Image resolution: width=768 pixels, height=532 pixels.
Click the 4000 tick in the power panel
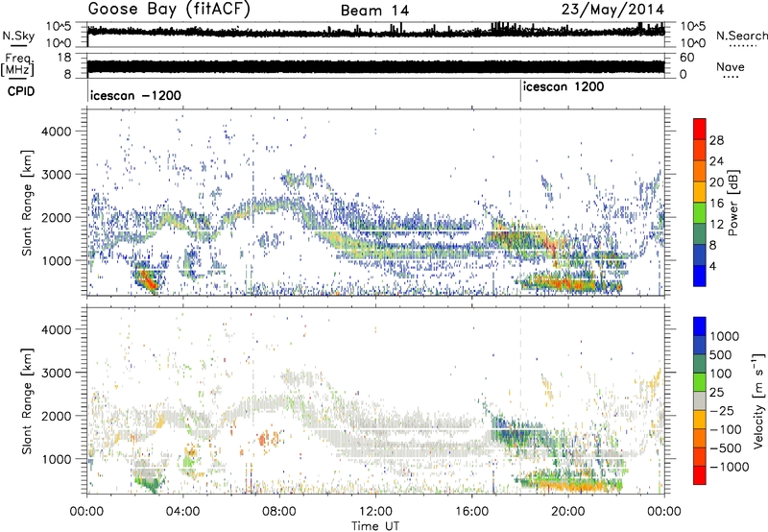pyautogui.click(x=56, y=132)
